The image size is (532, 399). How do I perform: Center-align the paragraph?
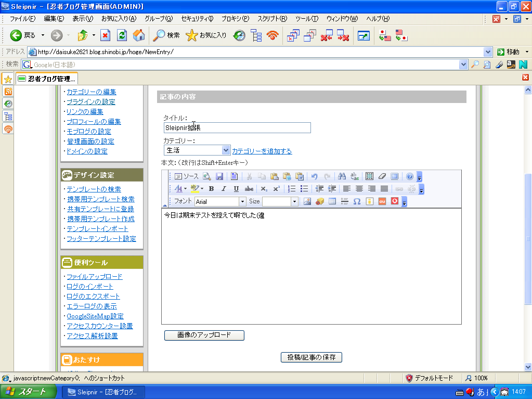point(359,189)
